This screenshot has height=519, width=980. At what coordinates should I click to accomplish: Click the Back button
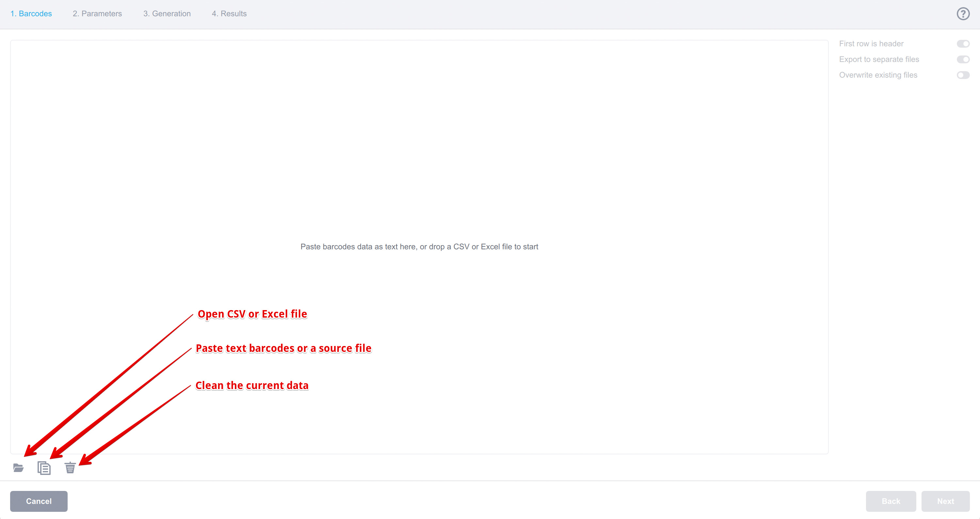click(x=891, y=501)
